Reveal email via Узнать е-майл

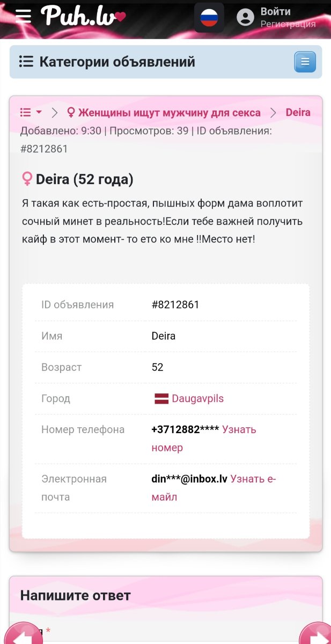click(214, 488)
